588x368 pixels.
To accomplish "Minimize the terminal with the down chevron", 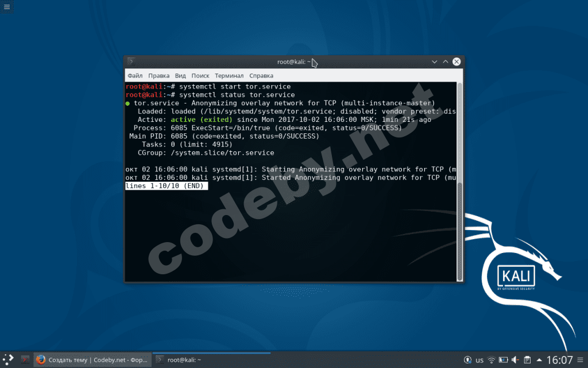I will point(434,62).
